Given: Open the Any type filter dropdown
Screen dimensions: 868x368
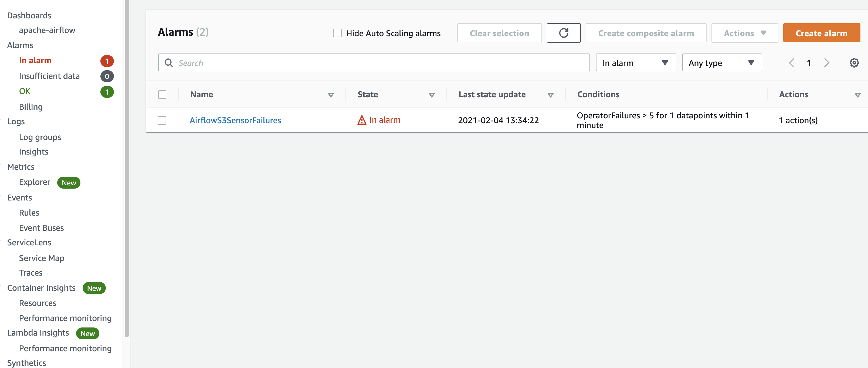Looking at the screenshot, I should coord(721,63).
